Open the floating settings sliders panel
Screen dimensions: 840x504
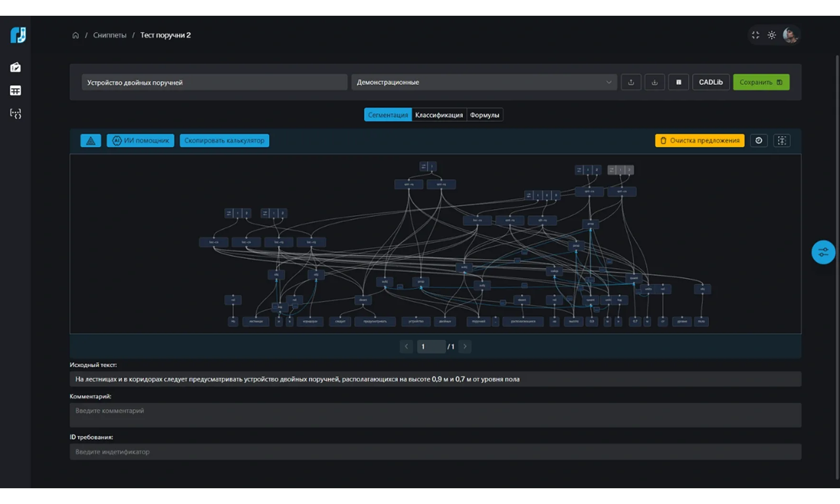point(823,252)
